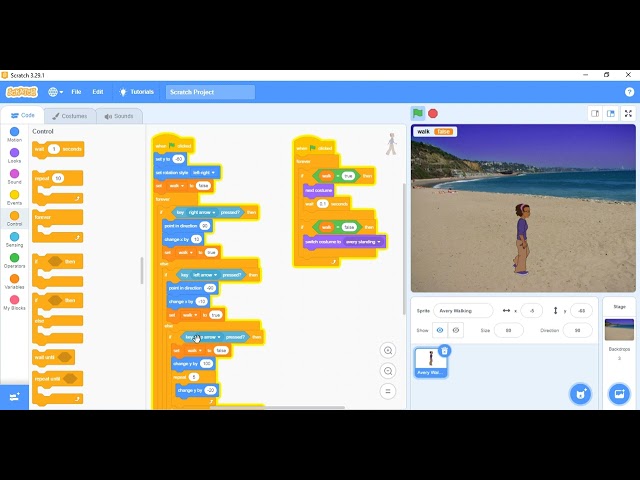Screen dimensions: 640x480
Task: Open the Choose a Sprite button
Action: [580, 394]
